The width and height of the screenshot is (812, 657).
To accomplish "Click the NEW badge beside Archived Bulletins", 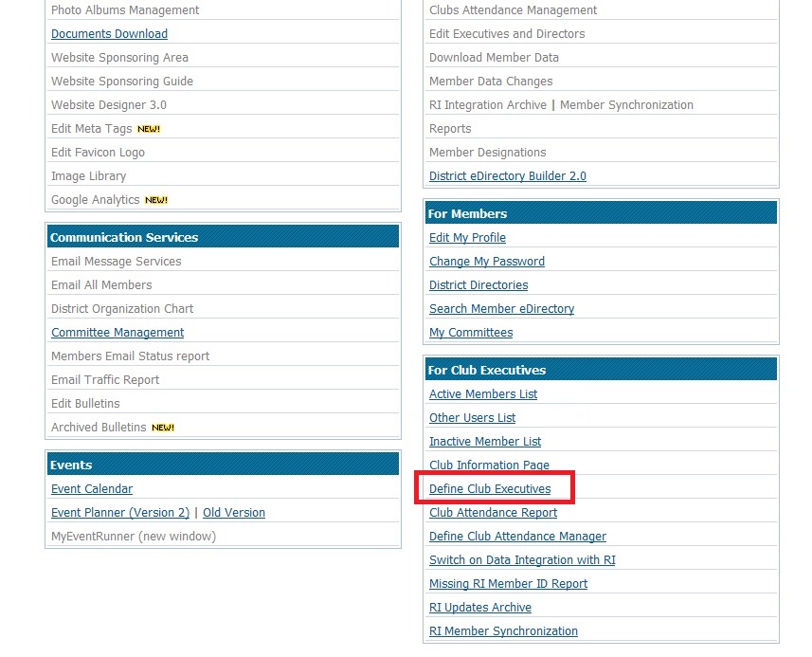I will (163, 428).
